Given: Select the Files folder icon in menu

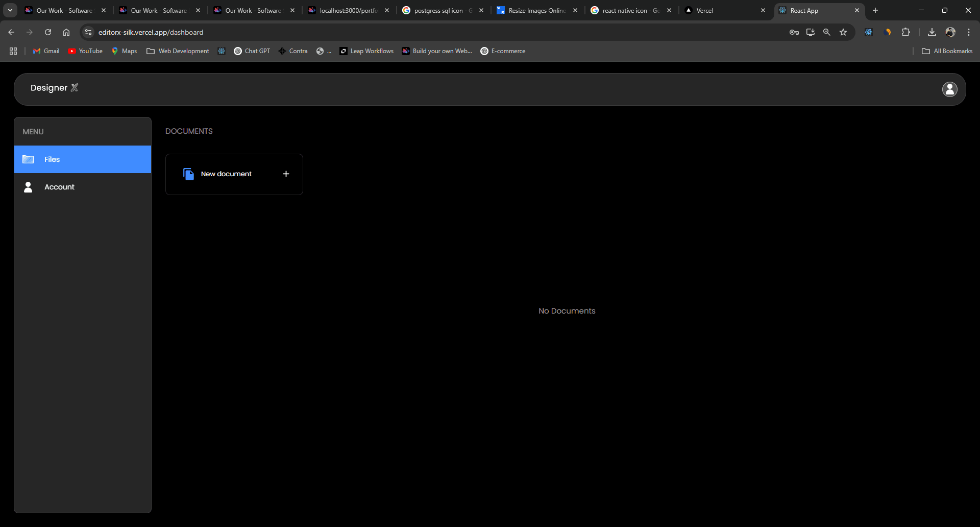Looking at the screenshot, I should [x=28, y=159].
